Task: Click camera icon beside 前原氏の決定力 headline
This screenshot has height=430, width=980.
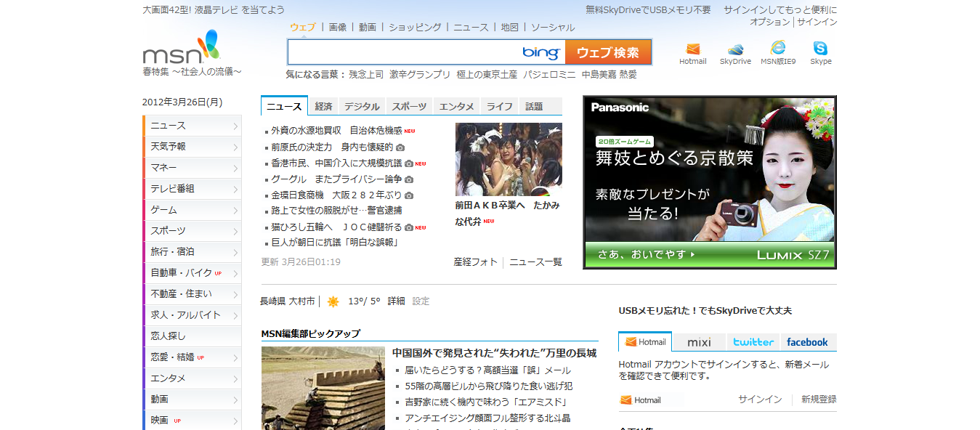Action: pos(400,147)
